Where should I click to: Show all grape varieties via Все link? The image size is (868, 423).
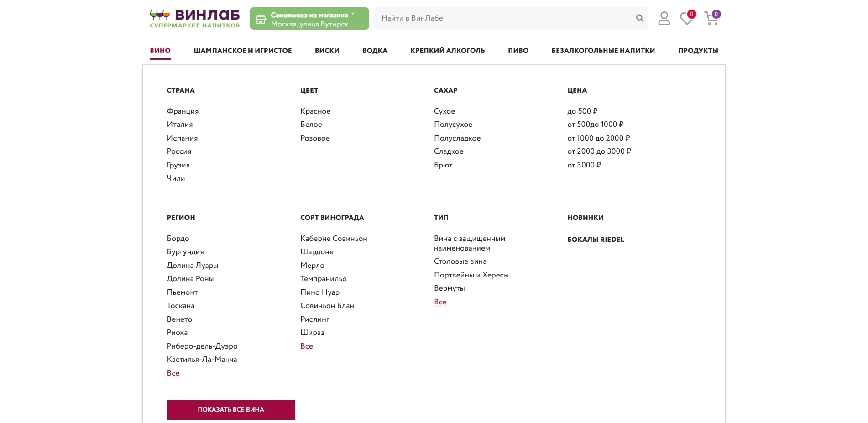[x=307, y=346]
